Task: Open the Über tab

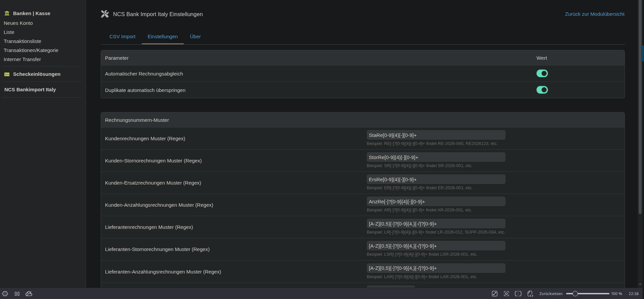Action: [195, 37]
